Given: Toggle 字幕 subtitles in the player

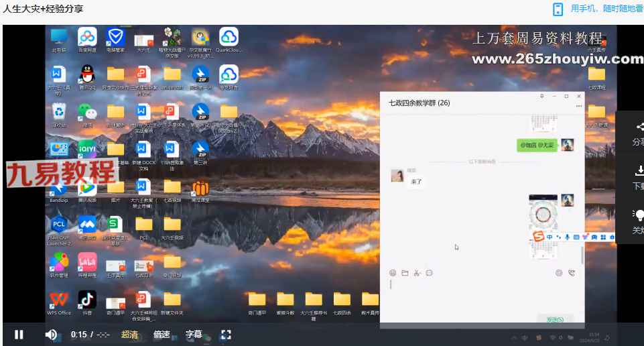Looking at the screenshot, I should [194, 335].
